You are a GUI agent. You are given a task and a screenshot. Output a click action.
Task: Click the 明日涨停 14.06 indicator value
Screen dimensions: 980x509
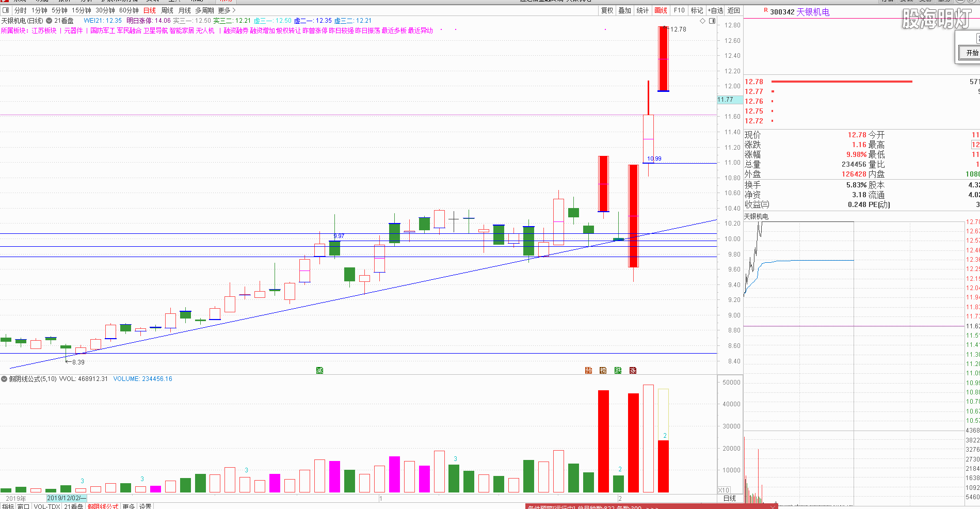(x=149, y=21)
